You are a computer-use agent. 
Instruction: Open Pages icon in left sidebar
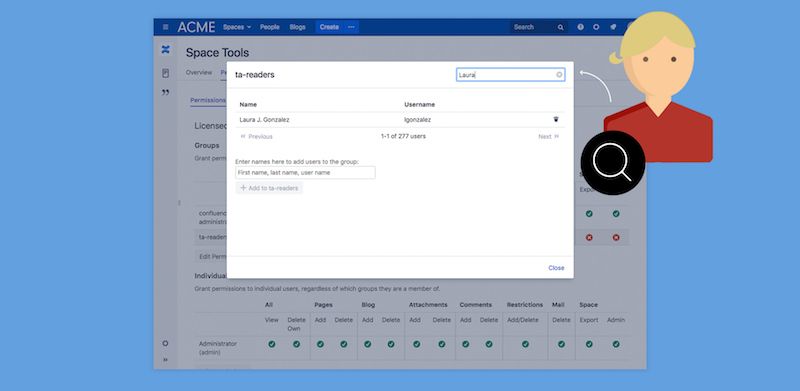tap(165, 74)
